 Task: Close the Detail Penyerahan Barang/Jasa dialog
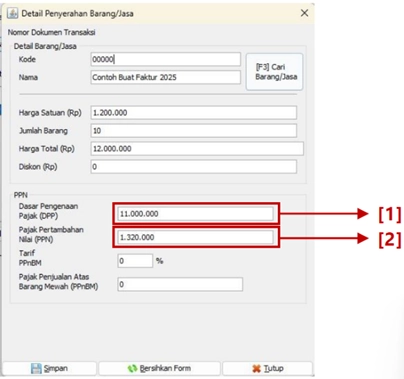click(304, 13)
